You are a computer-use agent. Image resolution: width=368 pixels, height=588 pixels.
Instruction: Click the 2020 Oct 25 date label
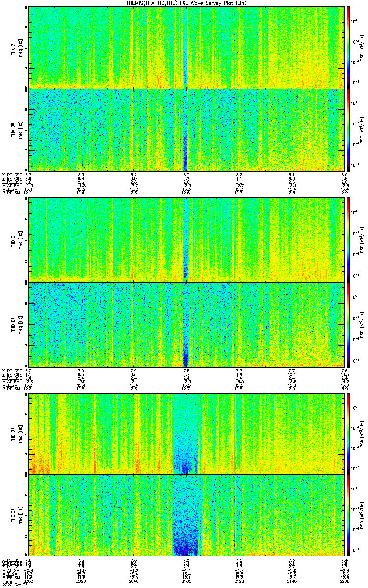pos(14,586)
